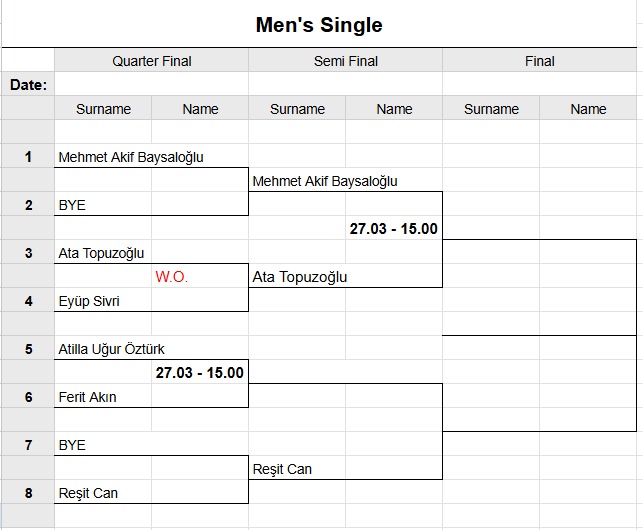Select Reşit Can in row 8
The height and width of the screenshot is (530, 643).
(88, 493)
